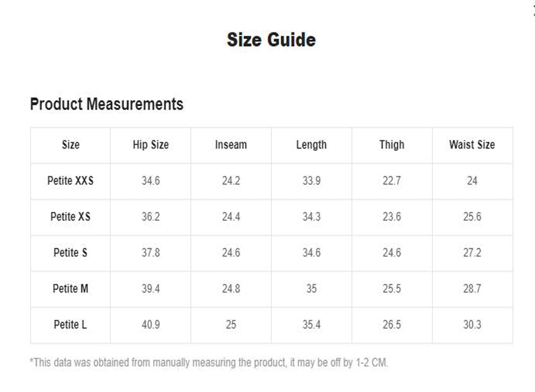
Task: Close the Size Guide popup
Action: (x=534, y=11)
